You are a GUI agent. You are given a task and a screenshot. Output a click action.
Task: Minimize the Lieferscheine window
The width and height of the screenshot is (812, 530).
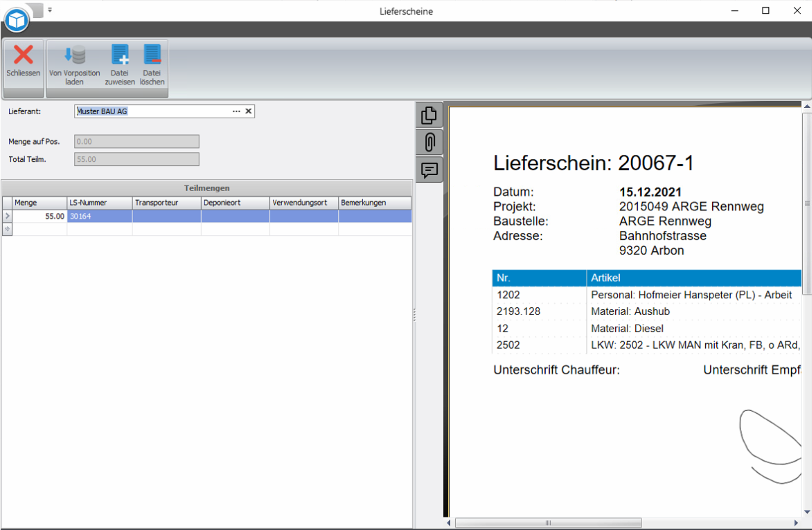point(735,11)
